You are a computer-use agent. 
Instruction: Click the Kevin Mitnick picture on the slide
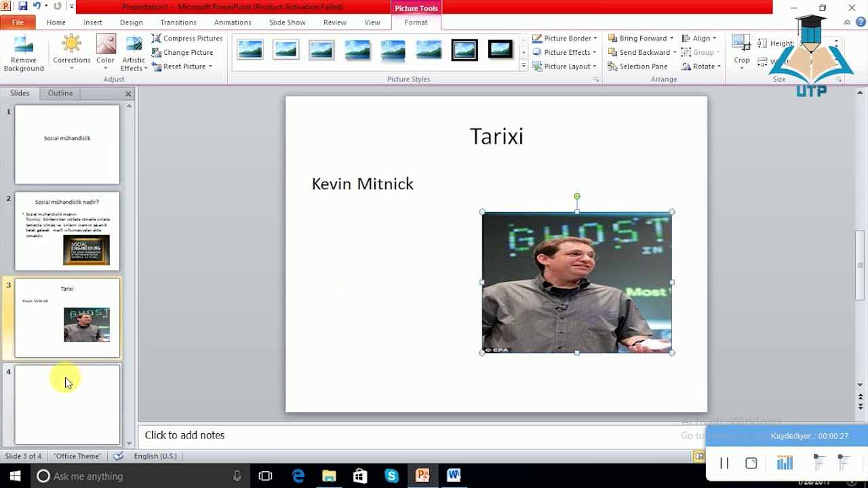pos(577,283)
